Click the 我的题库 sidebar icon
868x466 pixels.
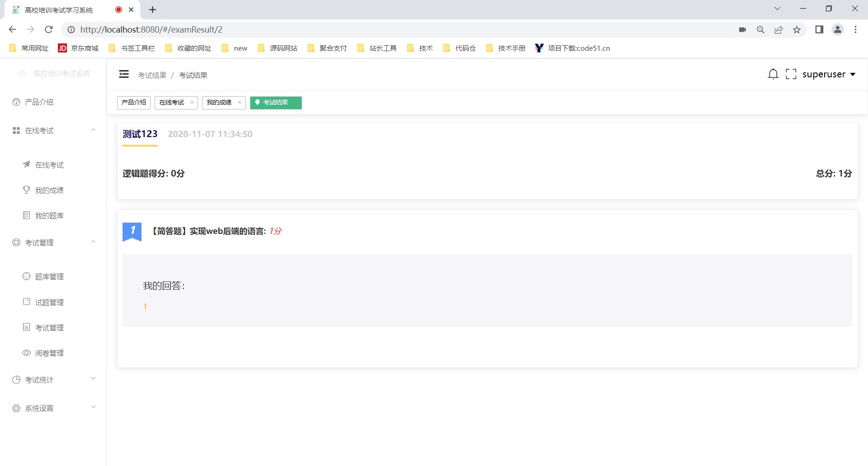click(27, 215)
